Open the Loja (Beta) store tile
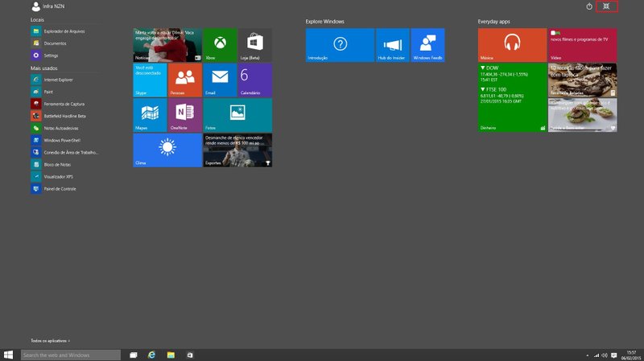The image size is (644, 361). pyautogui.click(x=254, y=45)
